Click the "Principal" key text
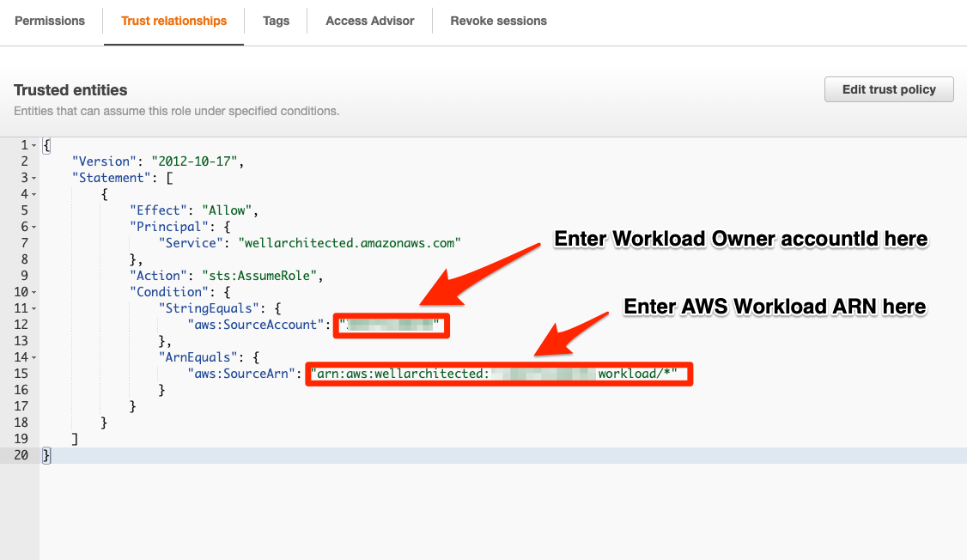Viewport: 967px width, 560px height. pos(169,227)
